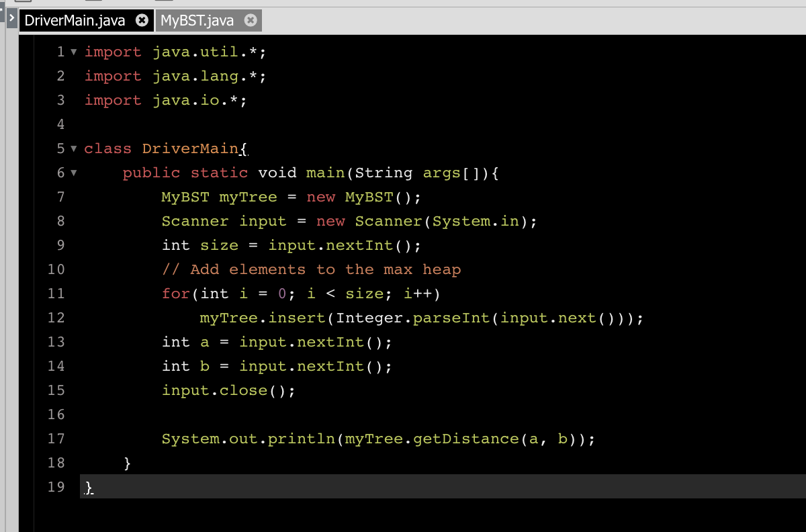Collapse the main method fold arrow on line 6
This screenshot has width=806, height=532.
pyautogui.click(x=74, y=173)
